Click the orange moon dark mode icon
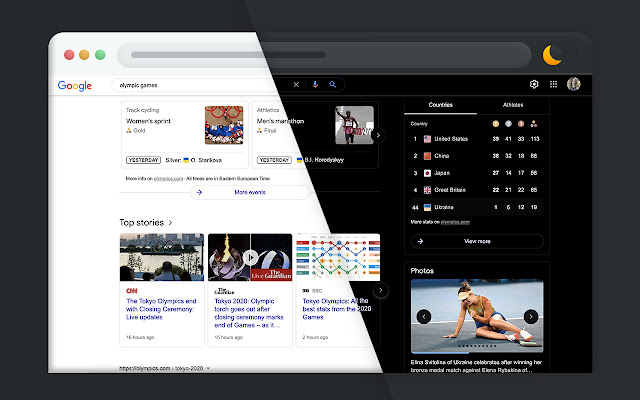Screen dimensions: 640x400 pyautogui.click(x=552, y=55)
